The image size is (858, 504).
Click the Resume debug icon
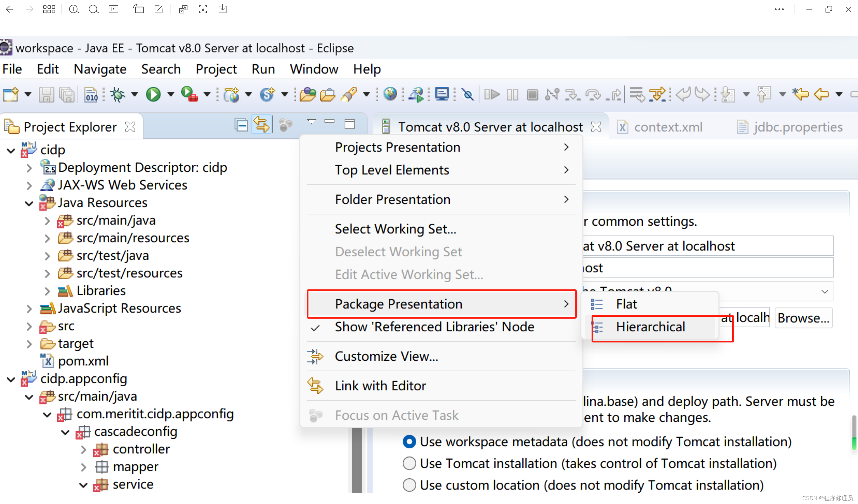pyautogui.click(x=492, y=95)
